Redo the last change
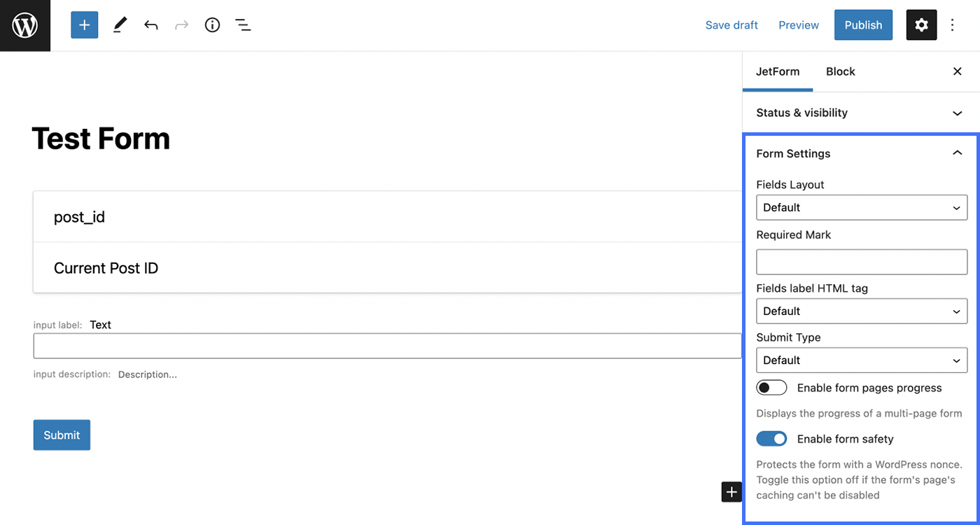Screen dimensions: 980x525 (x=181, y=24)
